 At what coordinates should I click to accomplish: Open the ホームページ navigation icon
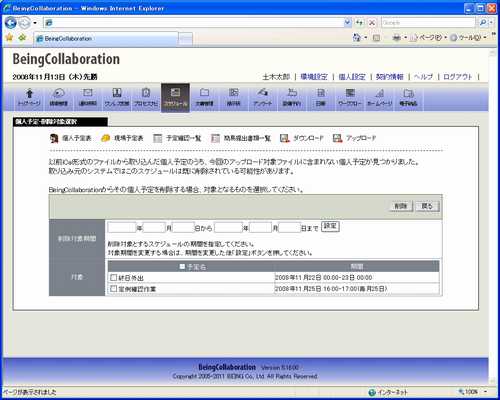point(379,97)
